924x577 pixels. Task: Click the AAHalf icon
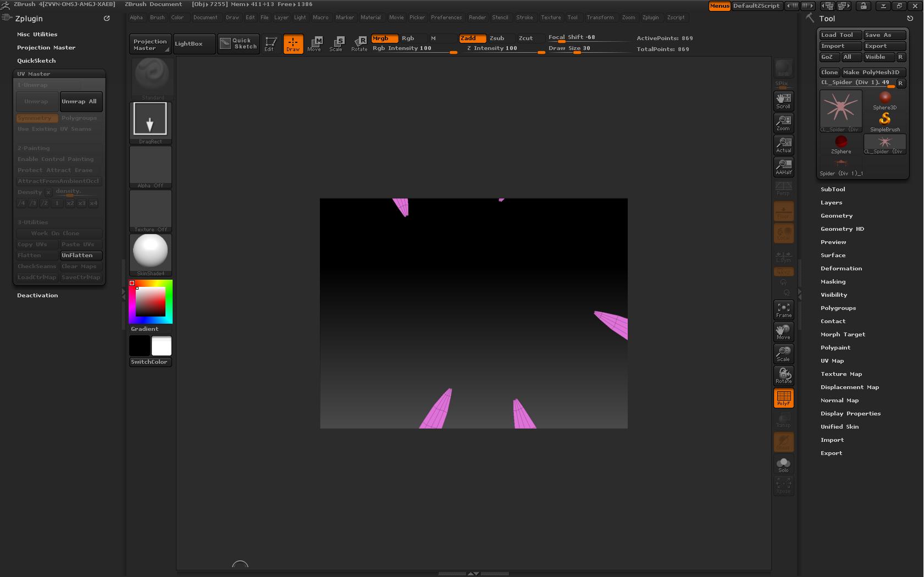pyautogui.click(x=784, y=167)
